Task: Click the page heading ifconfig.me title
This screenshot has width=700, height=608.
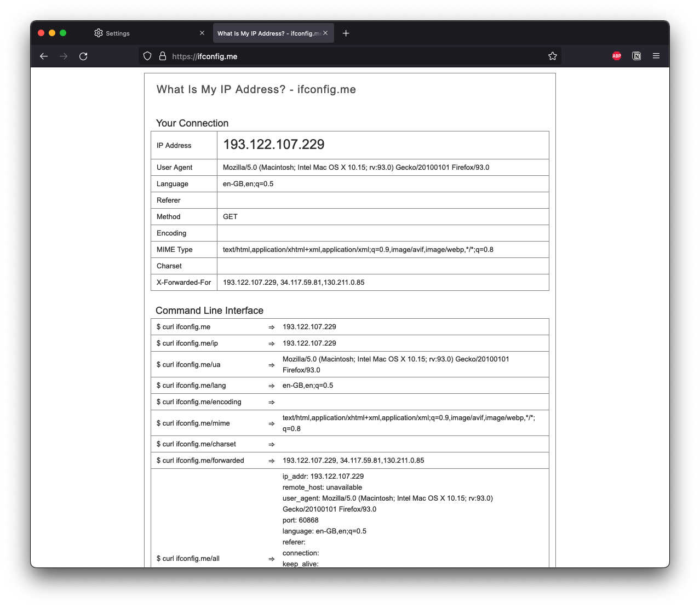Action: click(256, 89)
